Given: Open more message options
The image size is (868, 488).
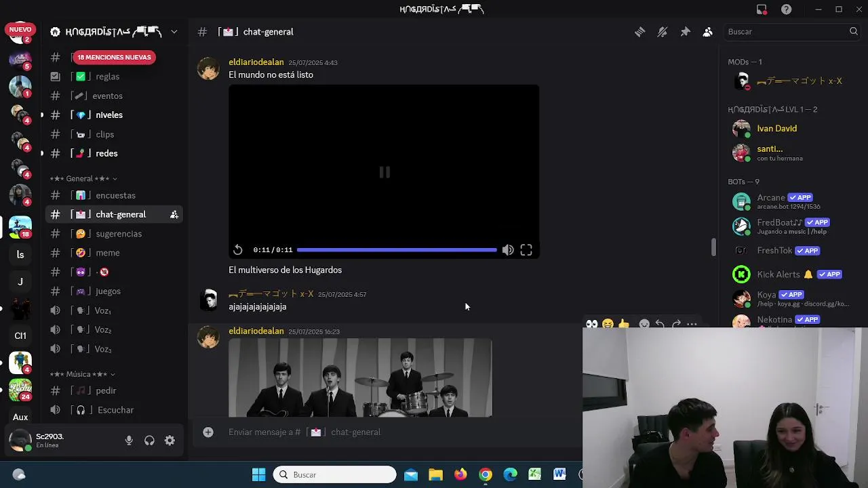Looking at the screenshot, I should tap(692, 325).
